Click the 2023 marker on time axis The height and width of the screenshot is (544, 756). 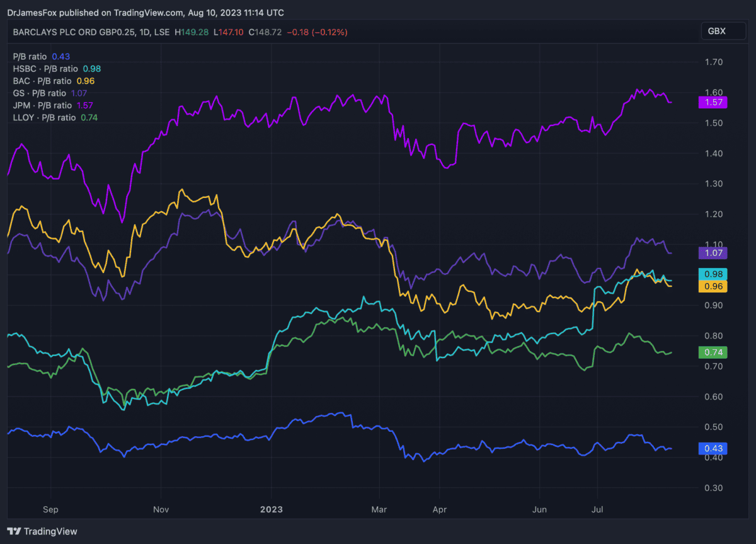272,509
